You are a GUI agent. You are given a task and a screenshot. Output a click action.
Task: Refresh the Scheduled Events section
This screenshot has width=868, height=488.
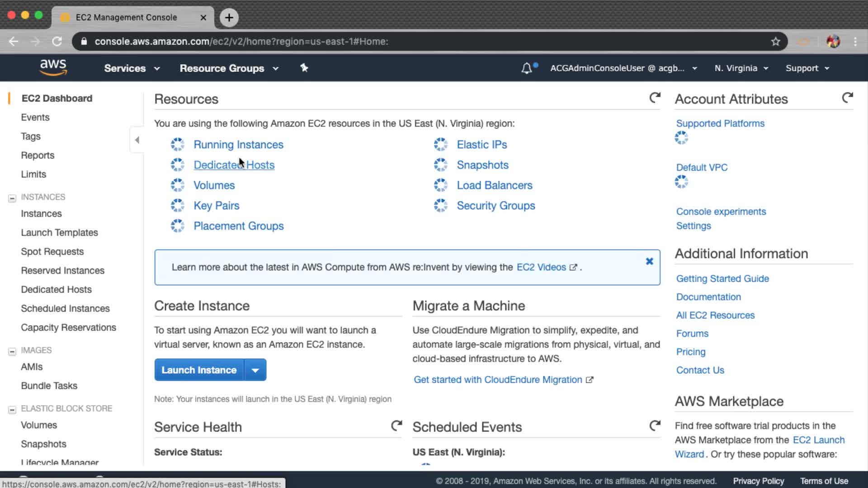point(655,426)
